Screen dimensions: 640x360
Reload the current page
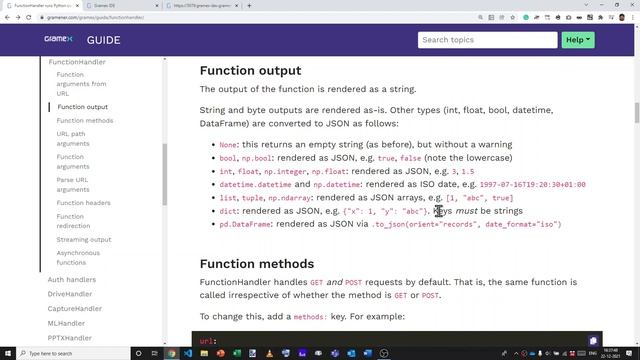[x=29, y=18]
